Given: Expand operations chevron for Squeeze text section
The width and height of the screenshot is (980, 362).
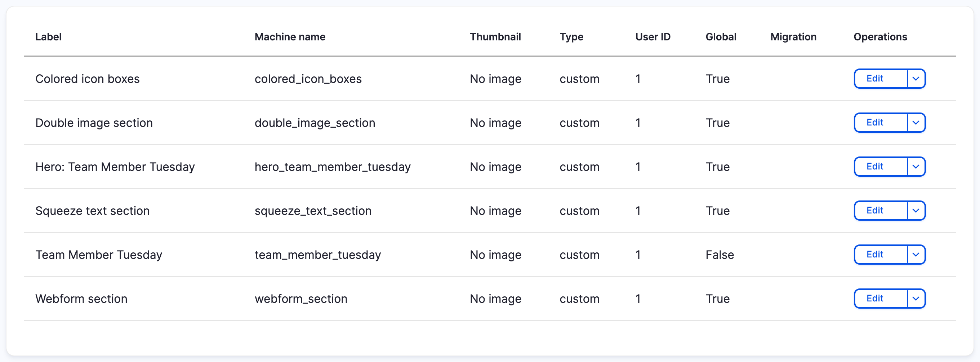Looking at the screenshot, I should click(x=916, y=211).
